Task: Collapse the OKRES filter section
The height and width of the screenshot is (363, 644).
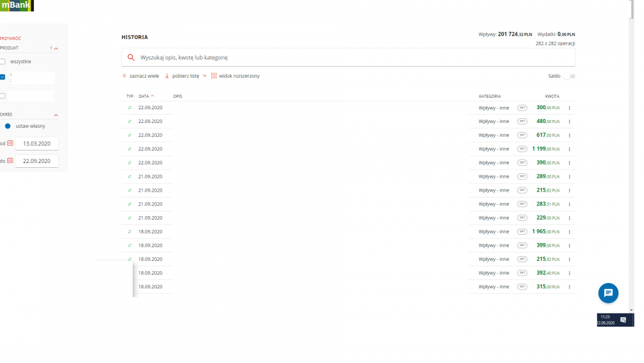Action: 56,115
